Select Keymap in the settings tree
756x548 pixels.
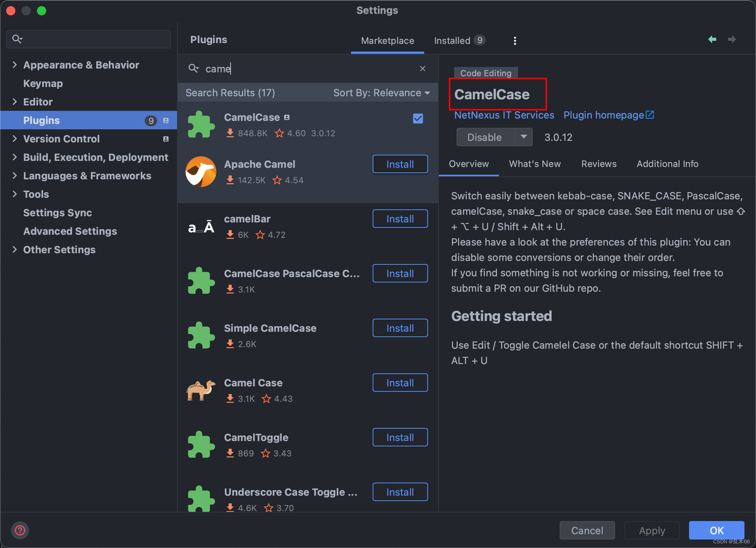click(x=43, y=83)
